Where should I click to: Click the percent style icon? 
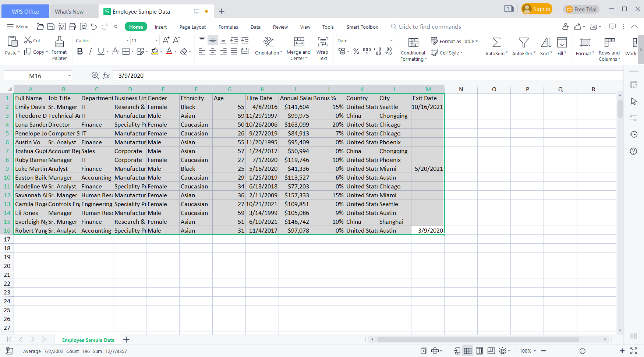tap(356, 52)
